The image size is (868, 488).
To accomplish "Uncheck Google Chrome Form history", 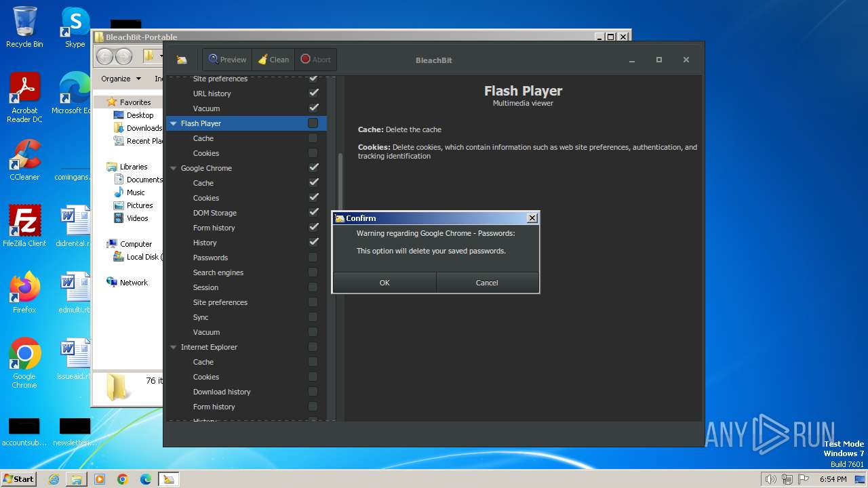I will [314, 228].
